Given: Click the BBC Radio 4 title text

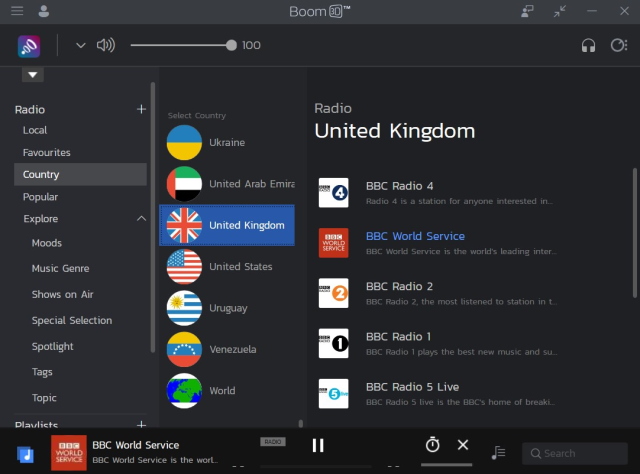Looking at the screenshot, I should tap(399, 186).
